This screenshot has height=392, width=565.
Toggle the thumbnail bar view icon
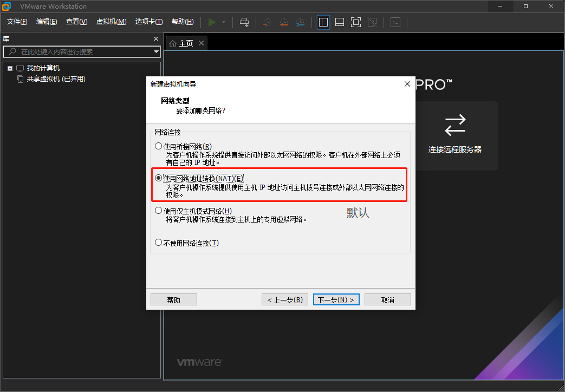(x=340, y=22)
